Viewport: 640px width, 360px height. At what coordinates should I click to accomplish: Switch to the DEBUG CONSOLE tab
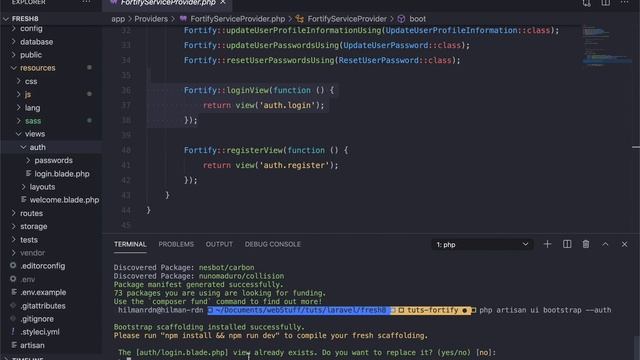[x=273, y=244]
